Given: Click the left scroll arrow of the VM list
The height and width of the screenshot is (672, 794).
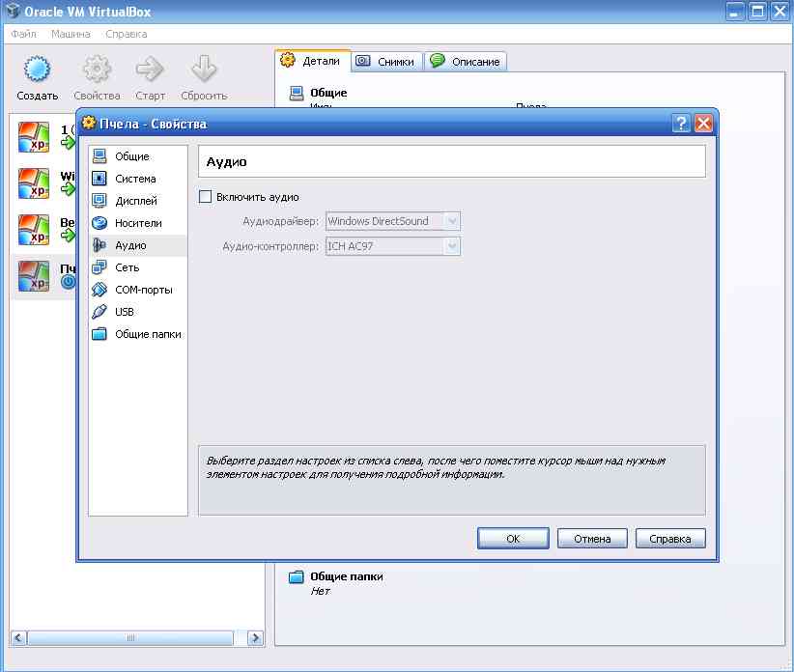Looking at the screenshot, I should 18,637.
